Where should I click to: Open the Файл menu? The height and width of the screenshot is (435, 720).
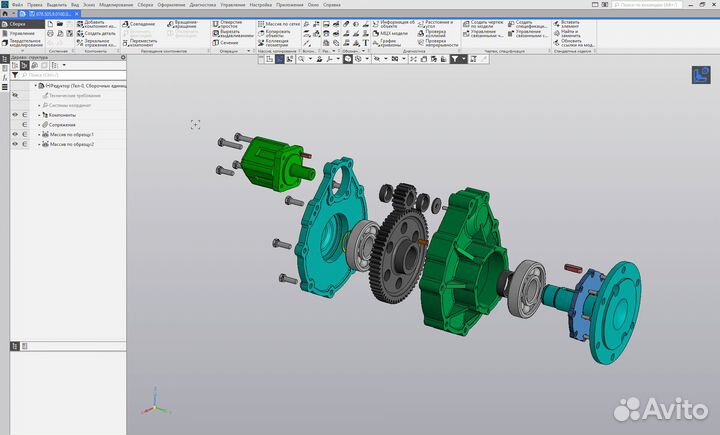[x=17, y=5]
